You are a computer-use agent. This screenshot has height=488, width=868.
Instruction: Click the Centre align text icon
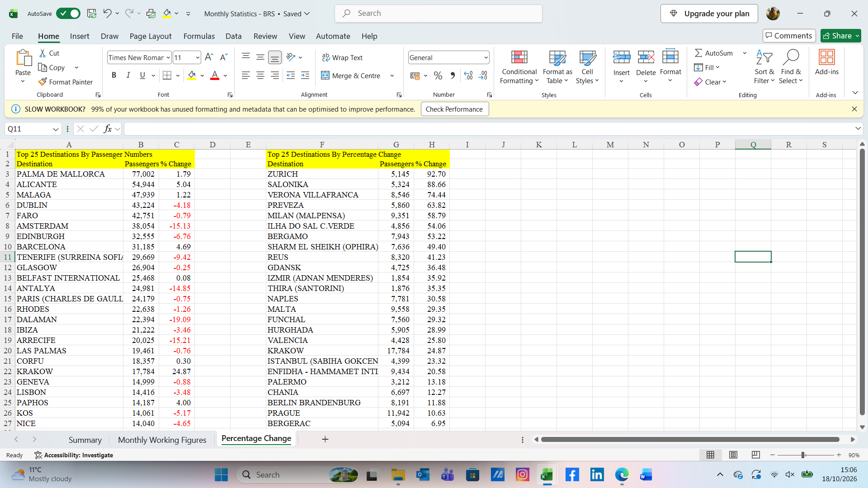(x=260, y=75)
